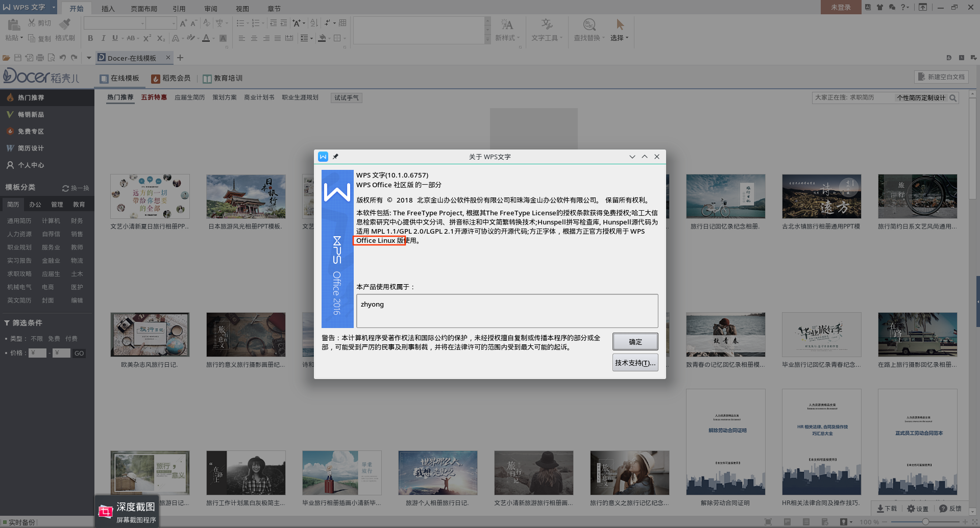Open the borders dropdown arrow
980x528 pixels.
(345, 38)
